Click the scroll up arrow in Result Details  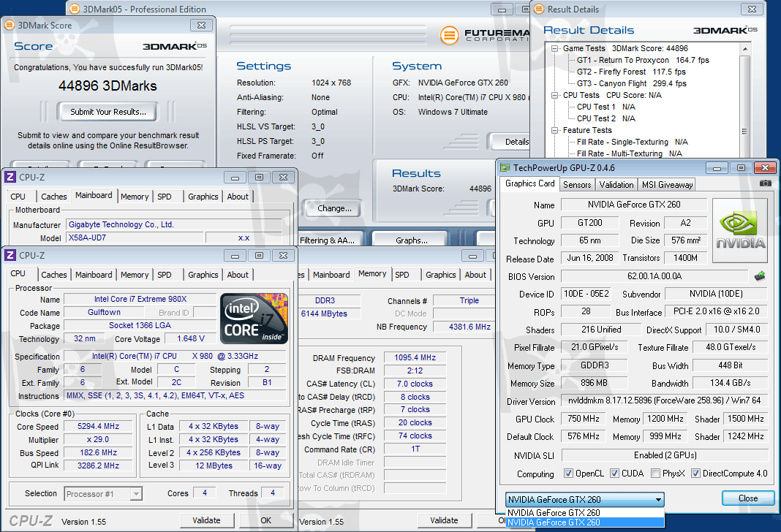pos(744,49)
